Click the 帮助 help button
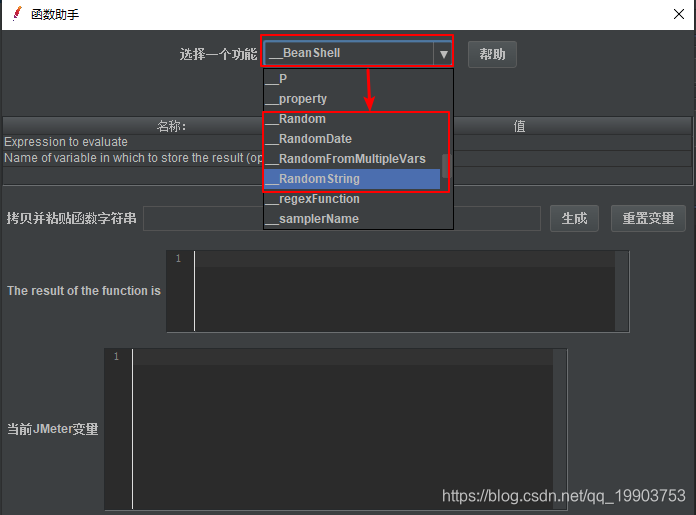This screenshot has width=696, height=515. click(x=492, y=54)
